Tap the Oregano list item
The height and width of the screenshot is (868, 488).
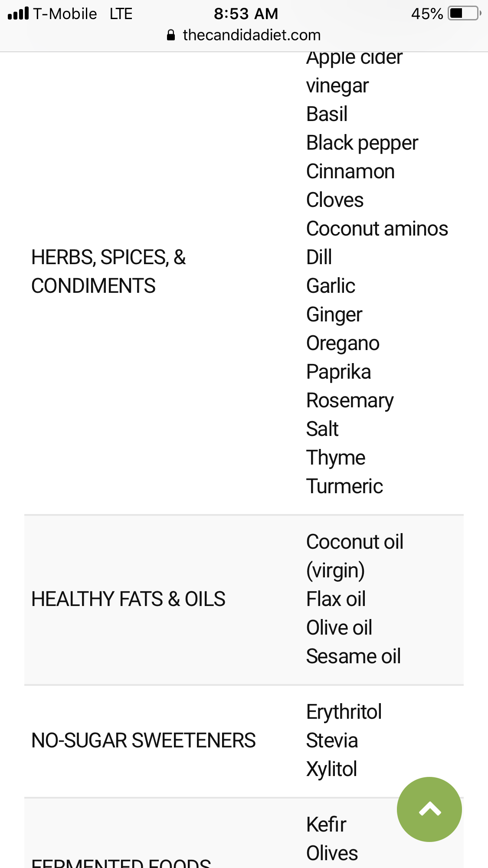pyautogui.click(x=343, y=343)
